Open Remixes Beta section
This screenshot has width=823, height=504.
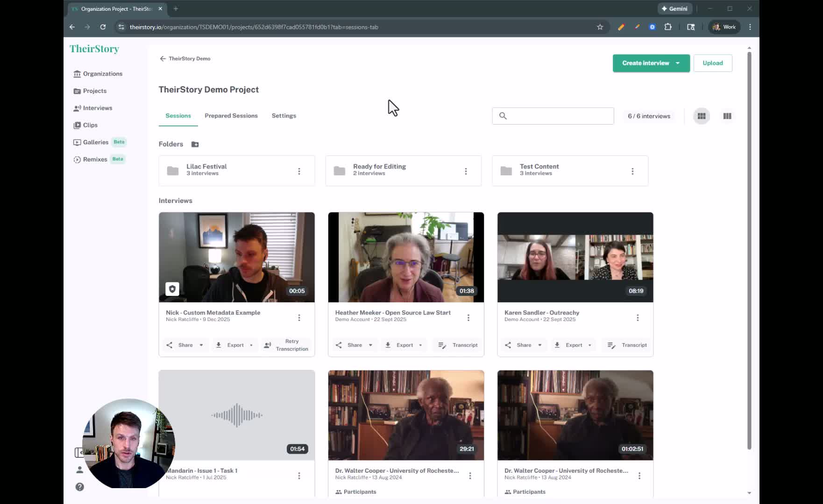click(99, 159)
